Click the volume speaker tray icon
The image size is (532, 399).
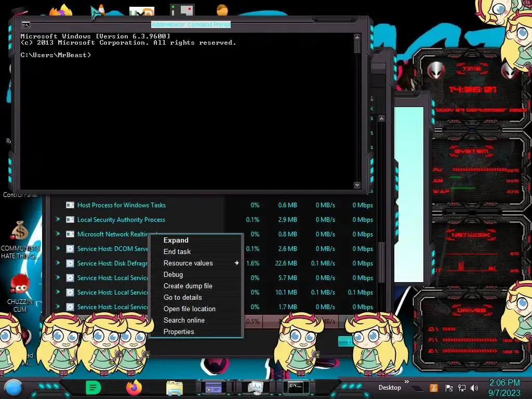click(x=474, y=388)
